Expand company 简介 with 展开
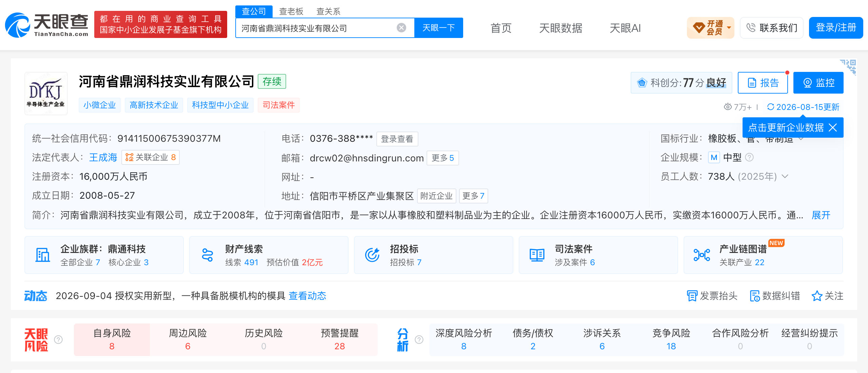Screen dimensions: 868x373 [821, 215]
